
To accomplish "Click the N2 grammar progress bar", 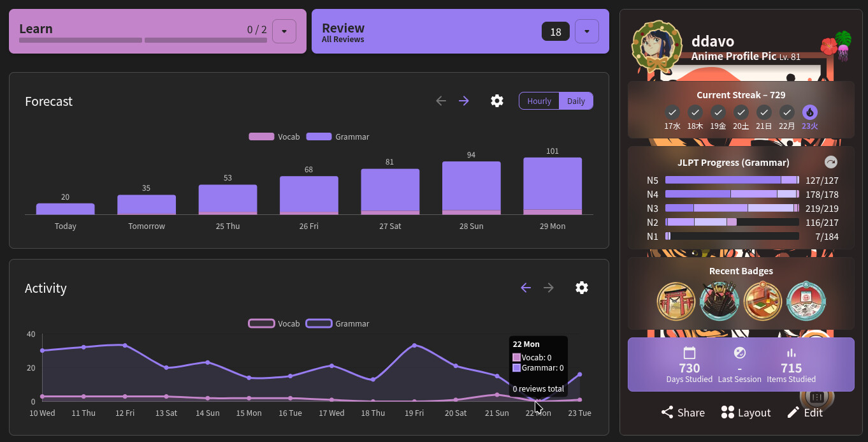I will click(x=732, y=222).
